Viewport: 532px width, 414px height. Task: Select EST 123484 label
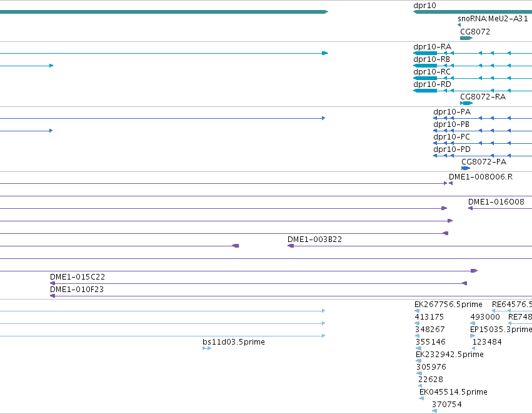click(487, 342)
